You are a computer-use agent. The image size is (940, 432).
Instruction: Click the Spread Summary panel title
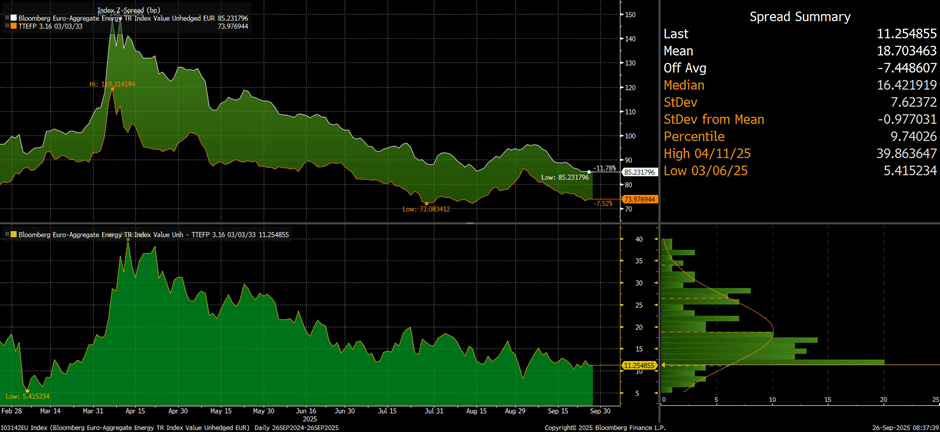[800, 17]
